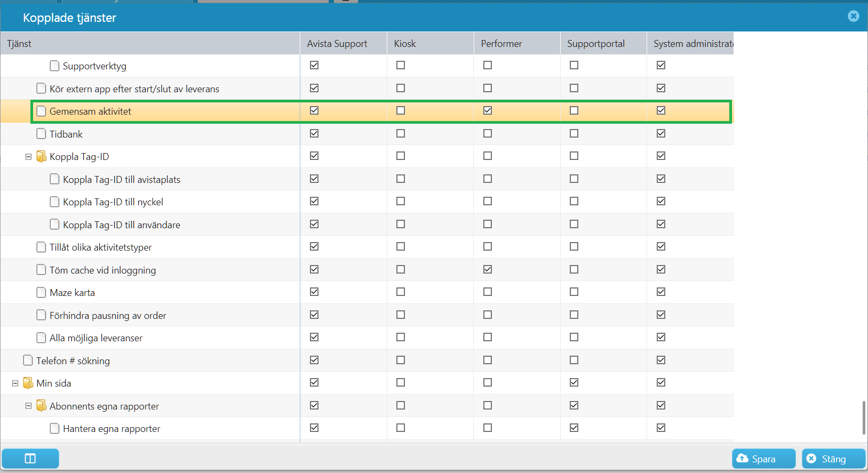The width and height of the screenshot is (868, 473).
Task: Click the Tillåt olika aktivitetstyper document icon
Action: coord(41,247)
